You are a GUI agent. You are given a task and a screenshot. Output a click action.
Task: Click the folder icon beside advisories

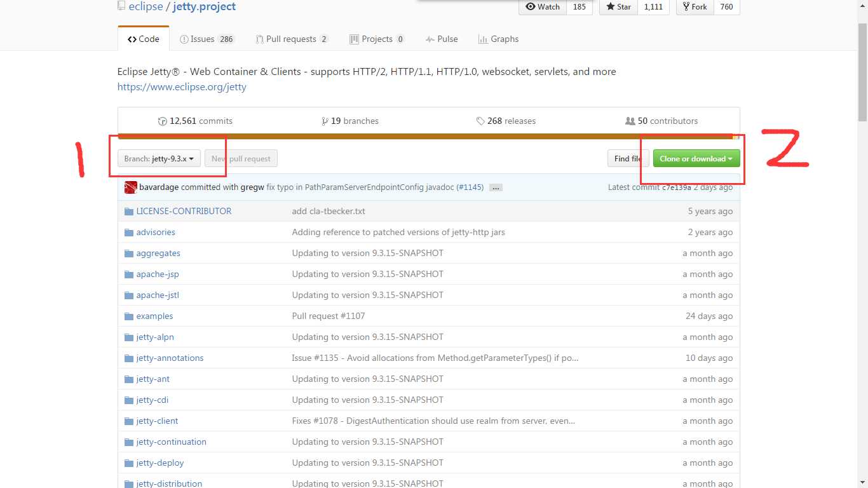coord(128,232)
